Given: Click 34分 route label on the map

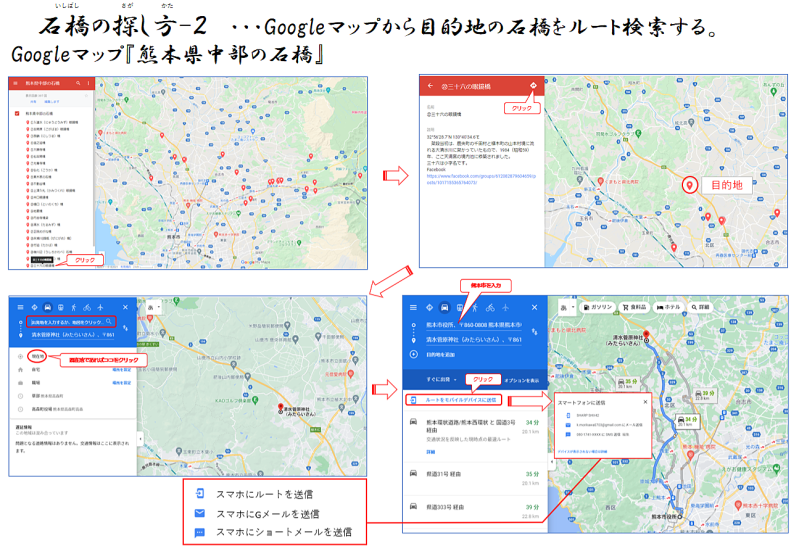Looking at the screenshot, I should click(685, 420).
